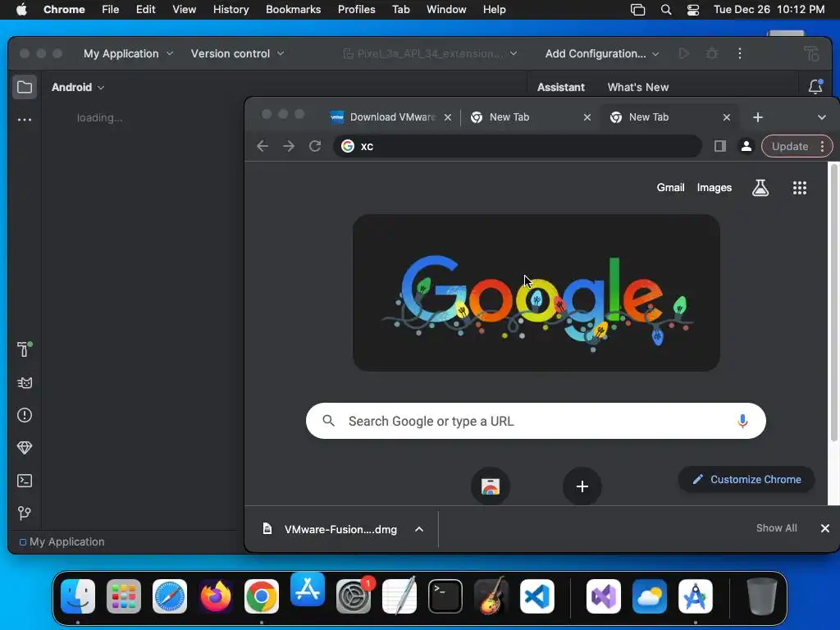Select the Assistant tab in Android Studio
This screenshot has height=630, width=840.
point(561,87)
